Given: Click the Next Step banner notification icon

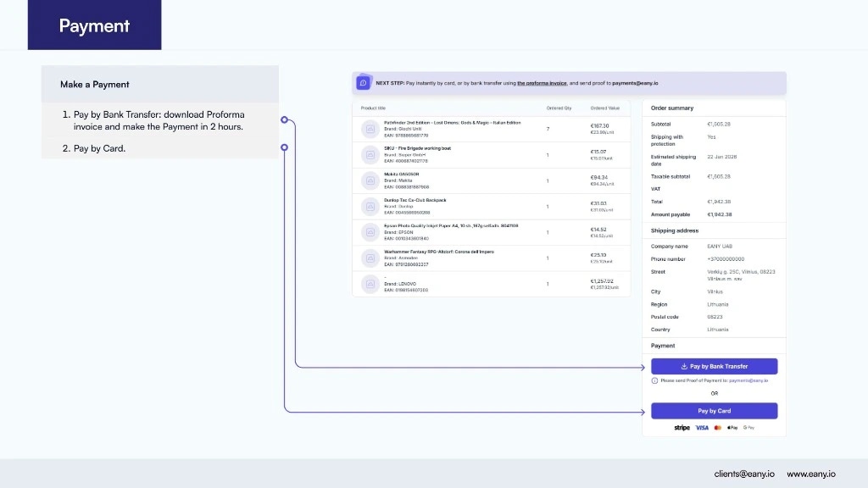Looking at the screenshot, I should pos(363,83).
